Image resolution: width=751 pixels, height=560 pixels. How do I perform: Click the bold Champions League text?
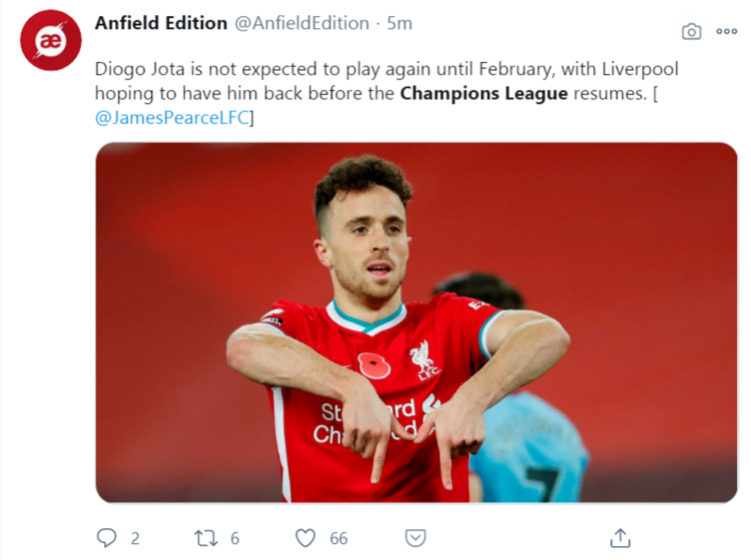(x=483, y=94)
